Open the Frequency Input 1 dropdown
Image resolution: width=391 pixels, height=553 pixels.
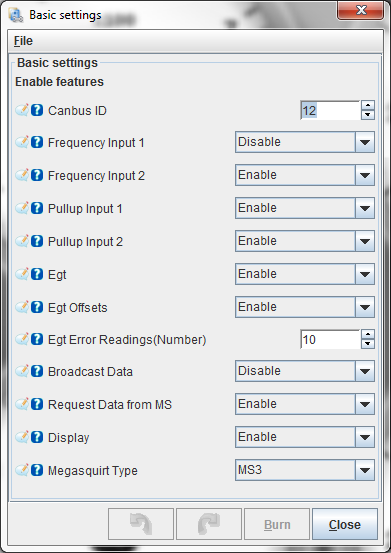305,142
